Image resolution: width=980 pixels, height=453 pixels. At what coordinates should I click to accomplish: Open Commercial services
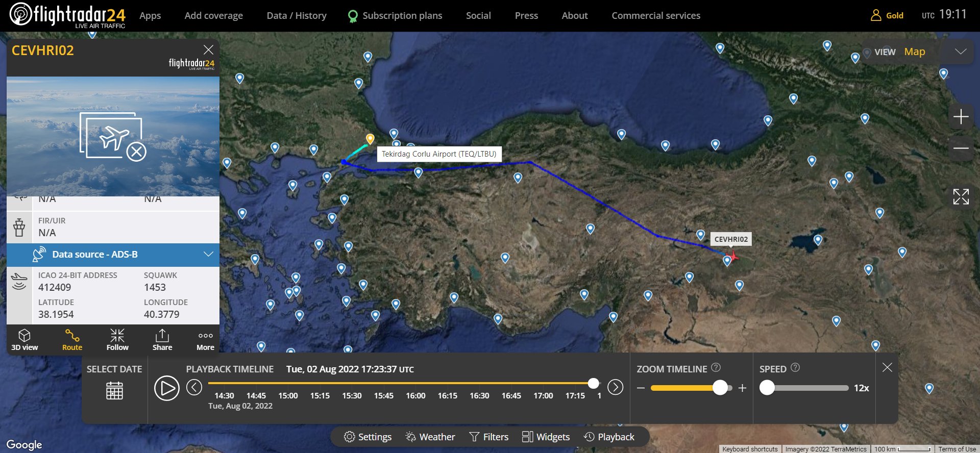pos(656,15)
